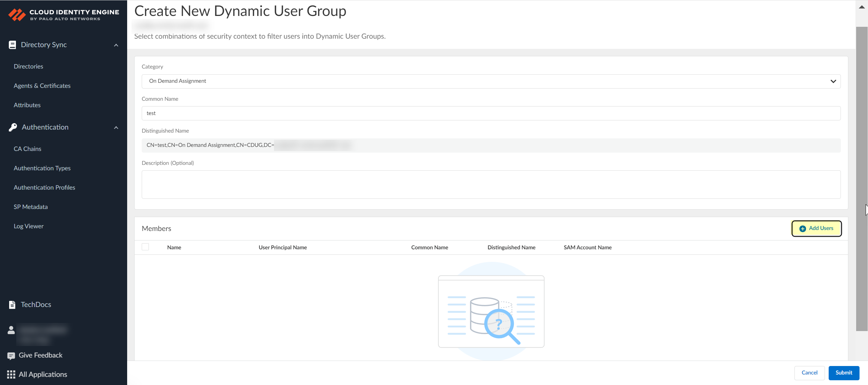Click the Description text area

click(491, 185)
